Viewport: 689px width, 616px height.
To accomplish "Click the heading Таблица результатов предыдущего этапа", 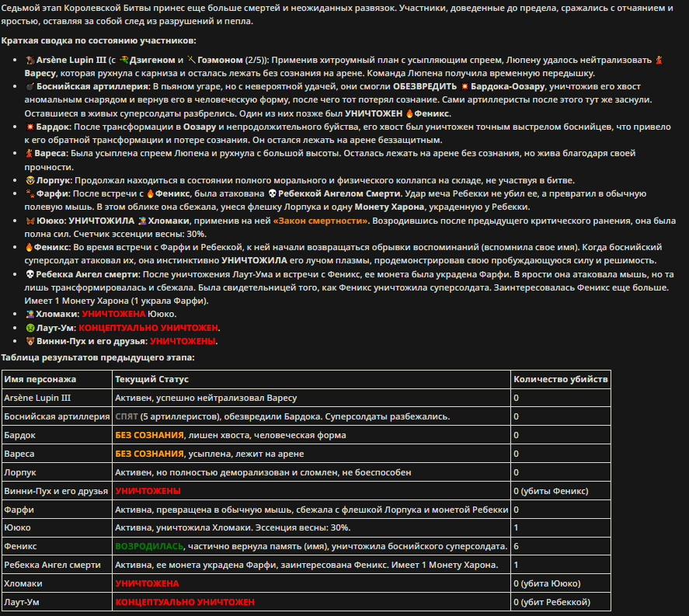I will point(98,357).
